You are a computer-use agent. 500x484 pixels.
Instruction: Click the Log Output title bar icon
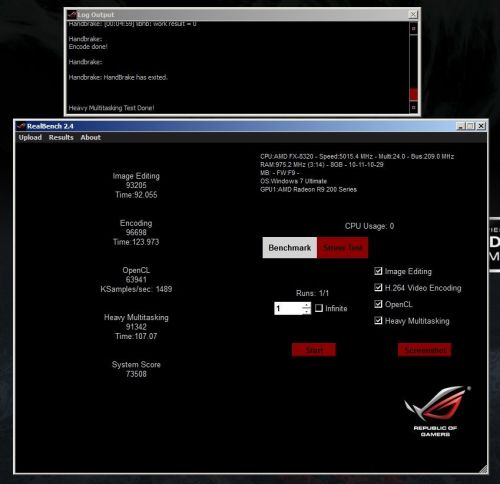point(72,14)
